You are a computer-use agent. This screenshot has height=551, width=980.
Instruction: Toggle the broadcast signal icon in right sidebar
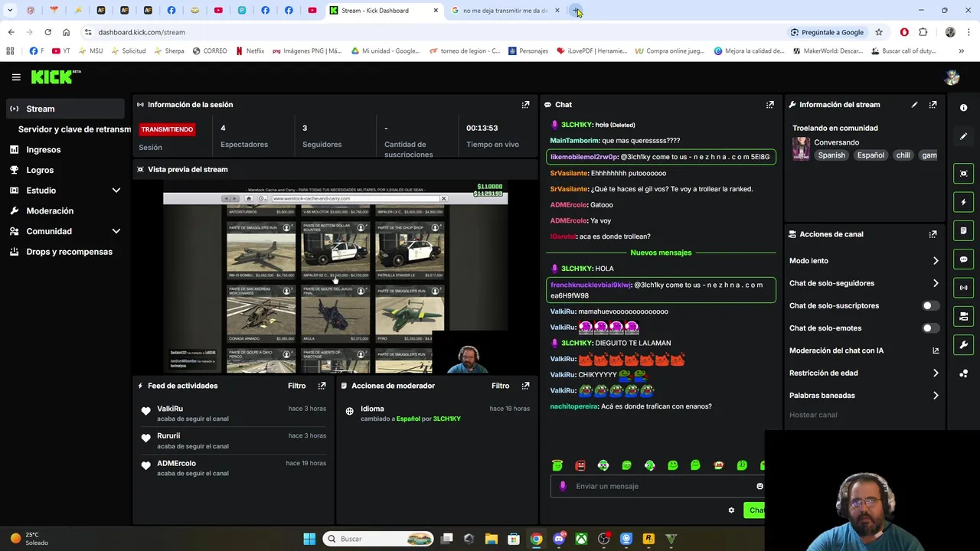963,288
